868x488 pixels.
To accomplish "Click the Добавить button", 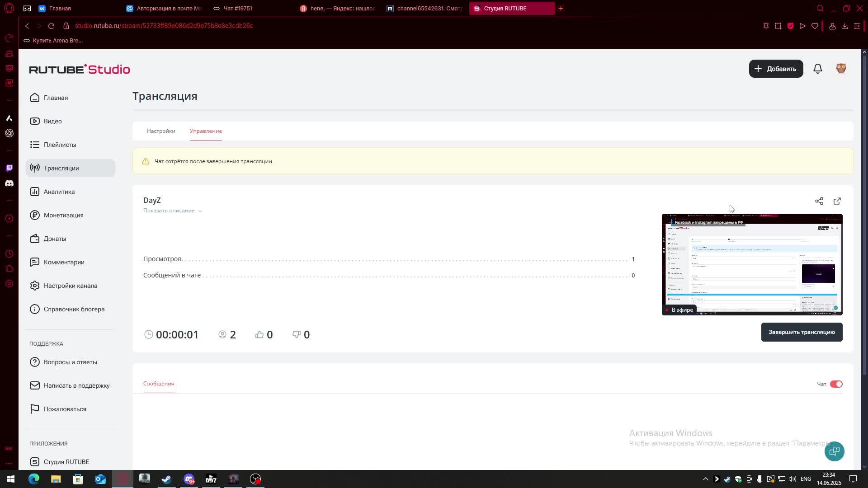I will pos(776,69).
